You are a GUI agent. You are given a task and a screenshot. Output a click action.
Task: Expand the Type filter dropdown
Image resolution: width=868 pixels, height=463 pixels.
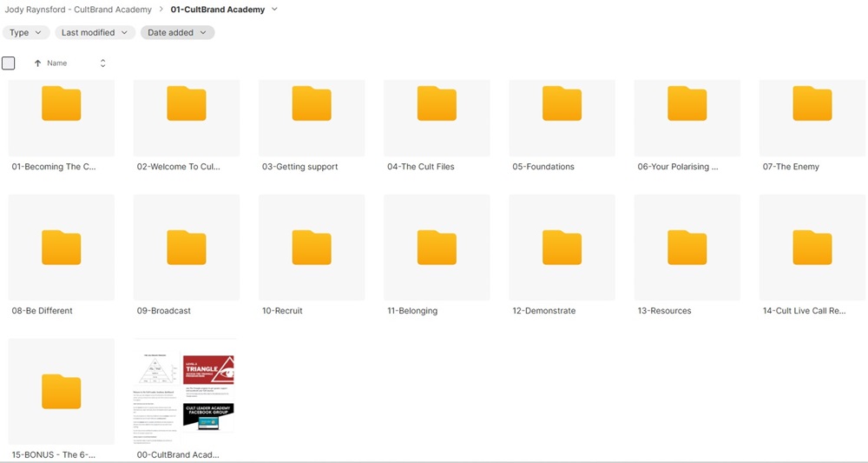(x=25, y=33)
